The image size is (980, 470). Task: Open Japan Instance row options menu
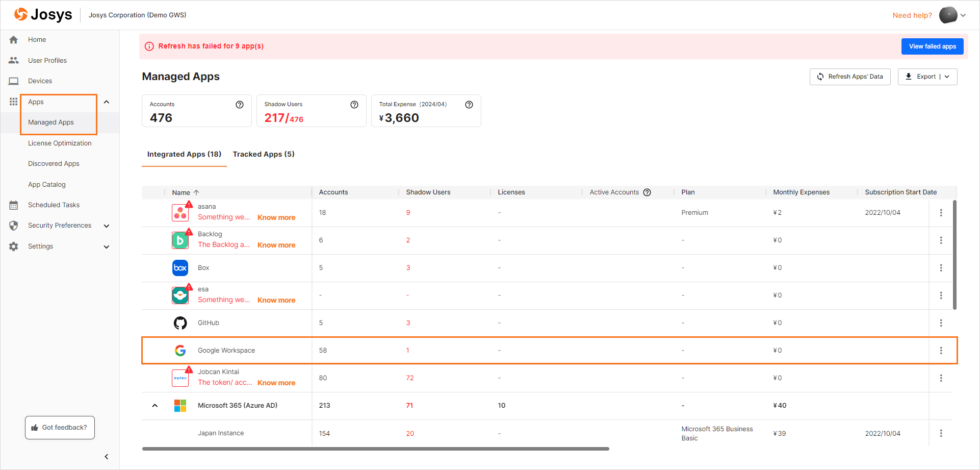(x=941, y=433)
